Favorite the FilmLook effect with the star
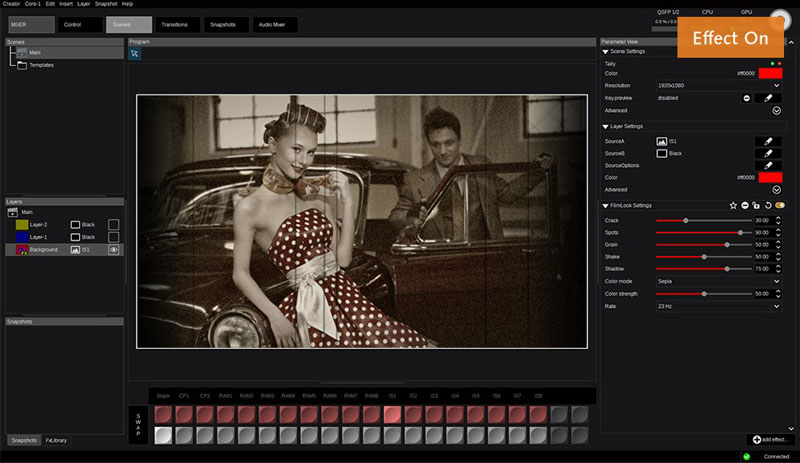The image size is (800, 463). pos(733,205)
